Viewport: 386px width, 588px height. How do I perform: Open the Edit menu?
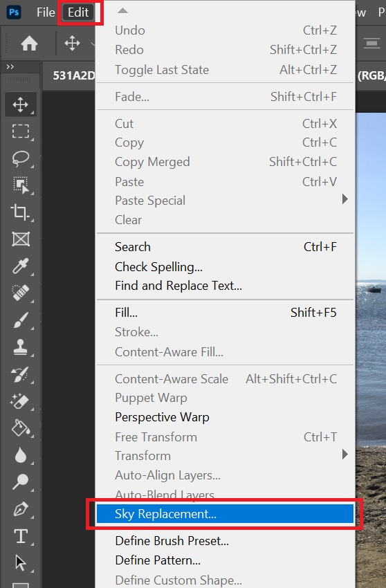(78, 12)
